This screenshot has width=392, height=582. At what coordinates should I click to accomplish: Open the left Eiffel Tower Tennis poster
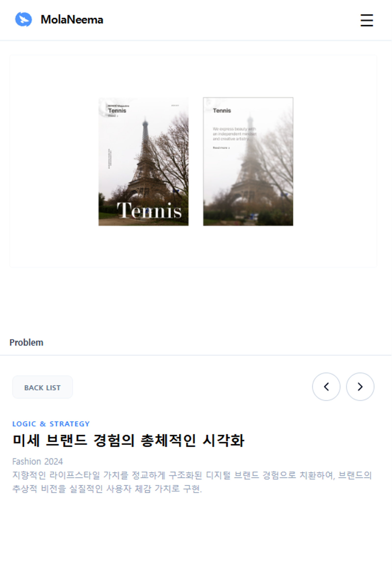(143, 162)
